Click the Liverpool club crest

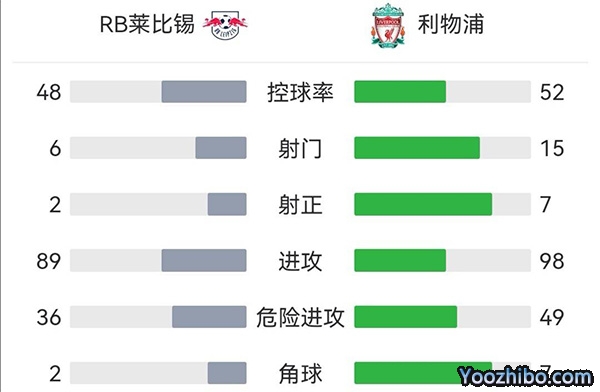(388, 26)
